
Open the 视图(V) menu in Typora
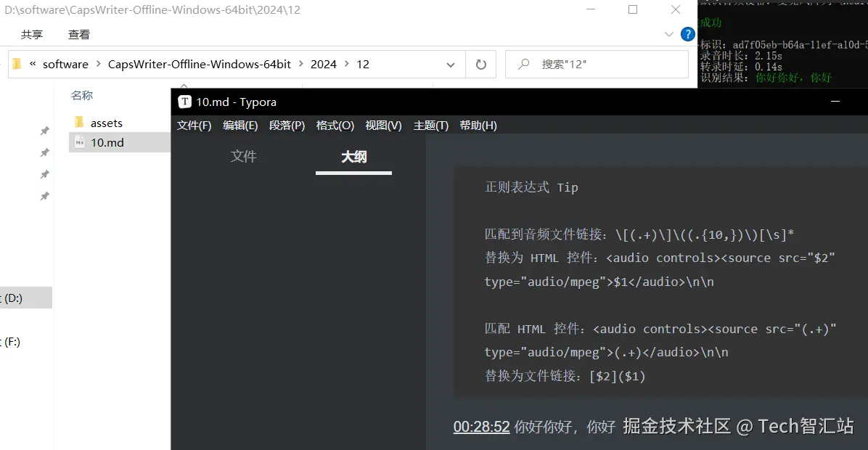[x=383, y=125]
